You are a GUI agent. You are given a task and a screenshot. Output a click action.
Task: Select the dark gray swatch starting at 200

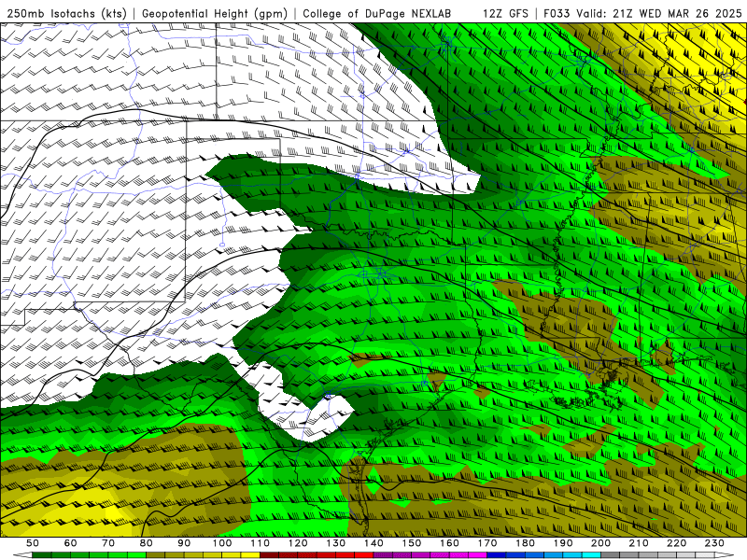(611, 554)
